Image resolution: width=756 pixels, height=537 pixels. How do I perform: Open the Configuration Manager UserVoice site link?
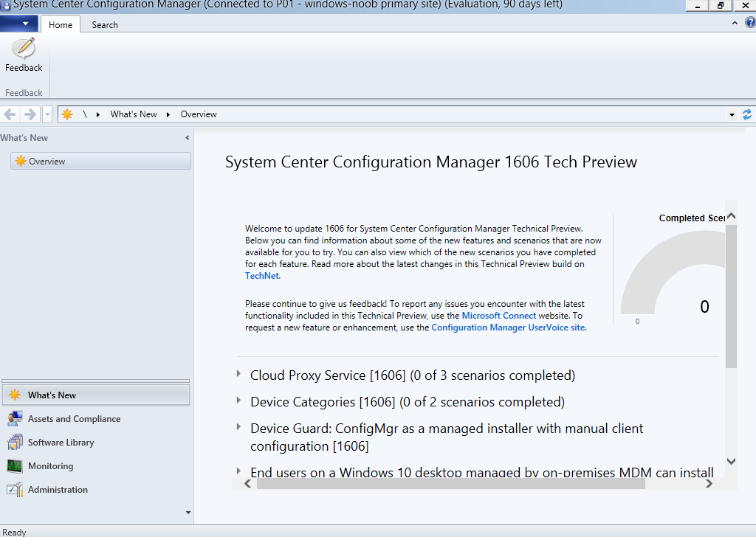click(508, 328)
